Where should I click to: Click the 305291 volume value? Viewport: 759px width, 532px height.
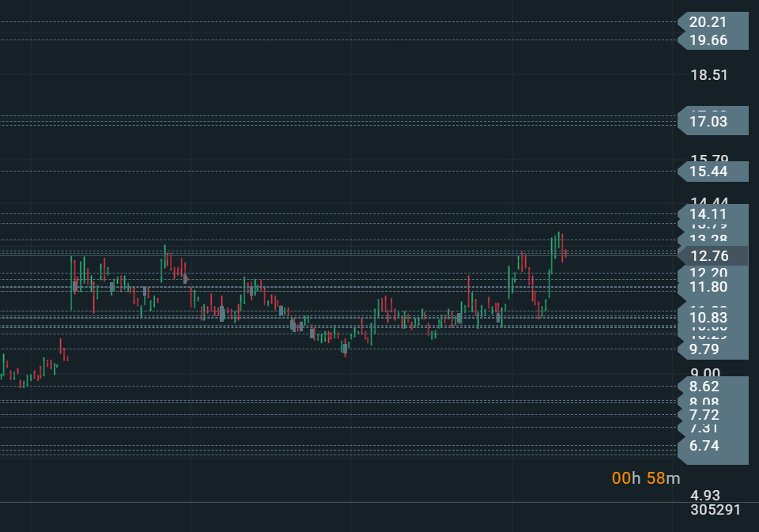click(x=715, y=510)
